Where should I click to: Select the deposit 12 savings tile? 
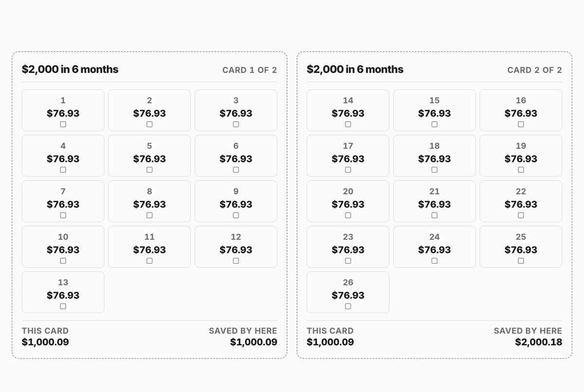236,247
